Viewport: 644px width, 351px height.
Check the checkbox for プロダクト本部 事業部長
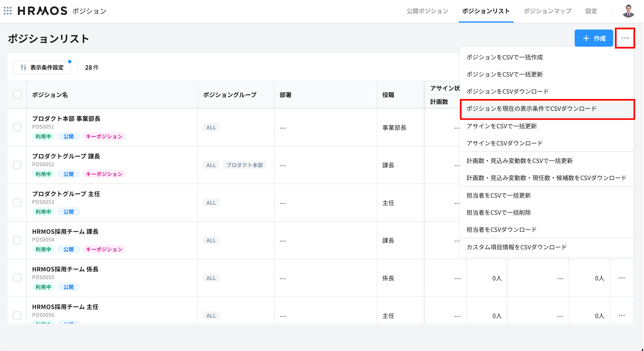point(17,128)
